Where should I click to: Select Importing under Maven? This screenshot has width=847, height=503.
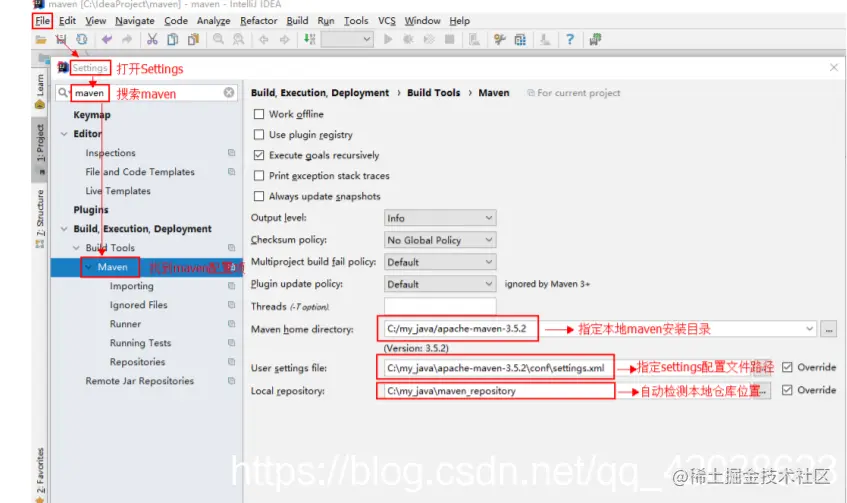[131, 286]
